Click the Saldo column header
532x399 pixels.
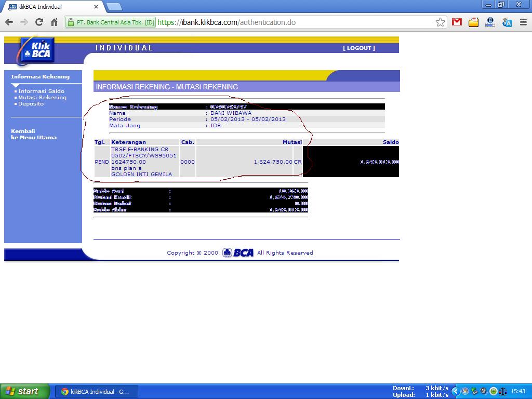point(391,142)
